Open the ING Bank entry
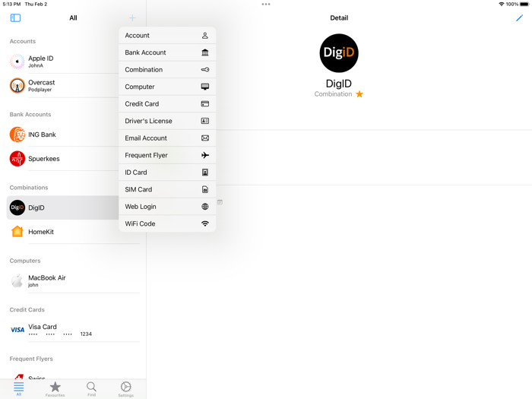Screen dimensions: 532x399 click(63, 135)
